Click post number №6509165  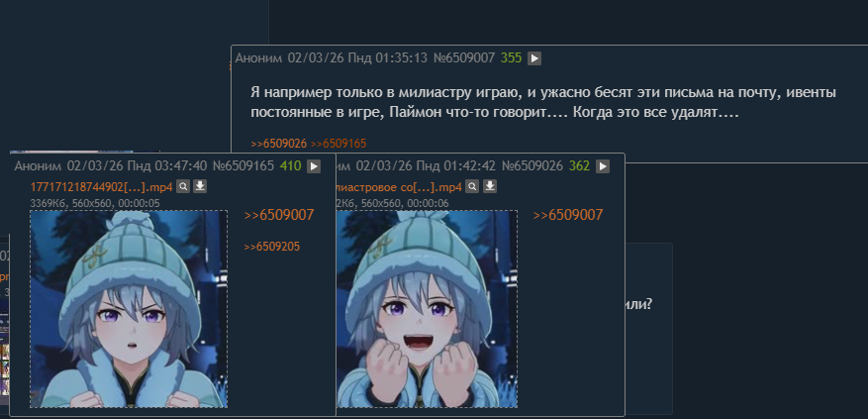[243, 166]
